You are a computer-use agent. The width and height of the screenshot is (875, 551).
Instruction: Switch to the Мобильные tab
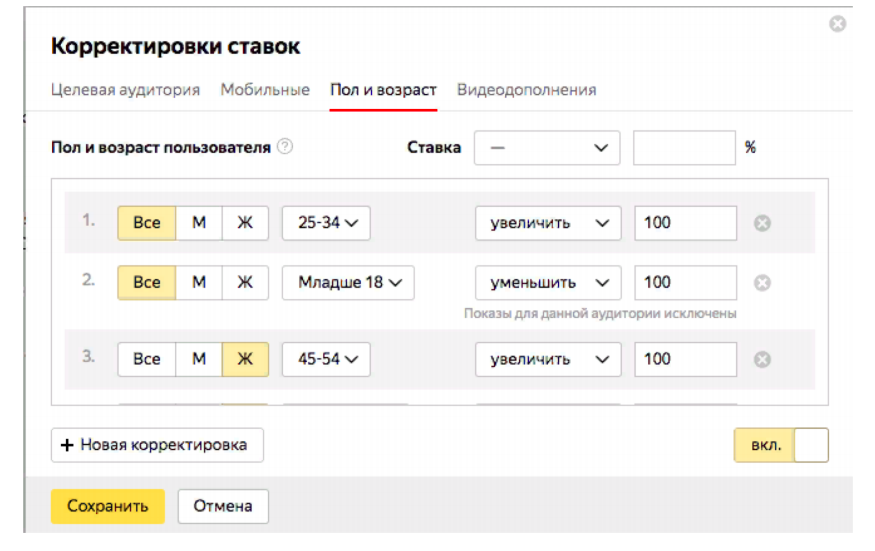coord(265,90)
